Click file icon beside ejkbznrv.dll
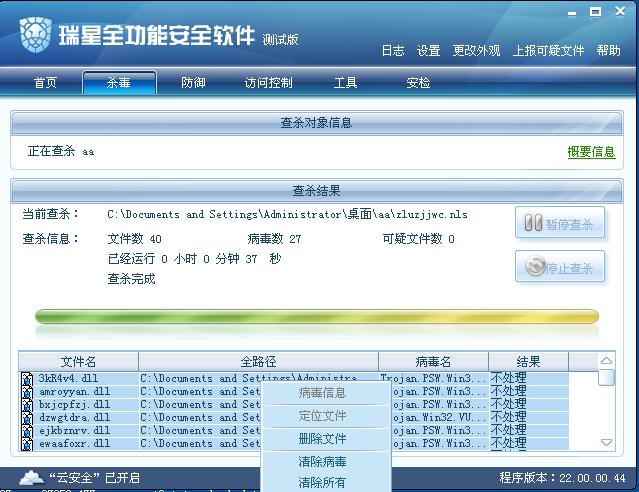The width and height of the screenshot is (639, 492). tap(27, 431)
